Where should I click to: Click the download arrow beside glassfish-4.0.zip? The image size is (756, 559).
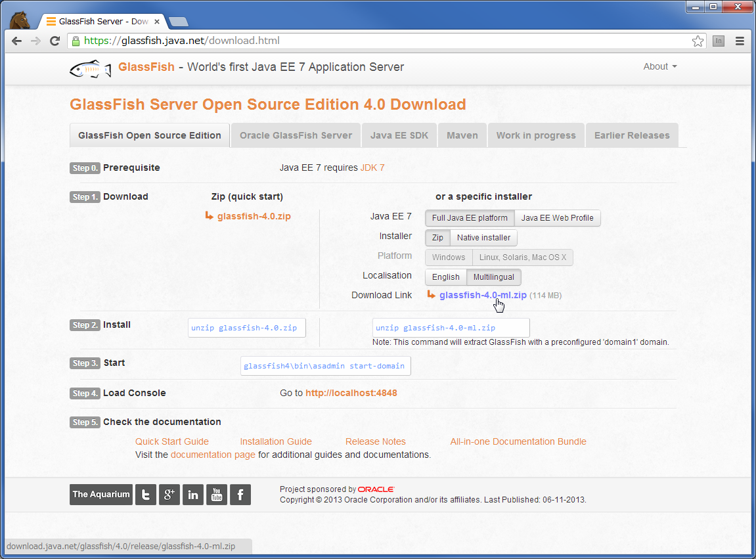[210, 215]
